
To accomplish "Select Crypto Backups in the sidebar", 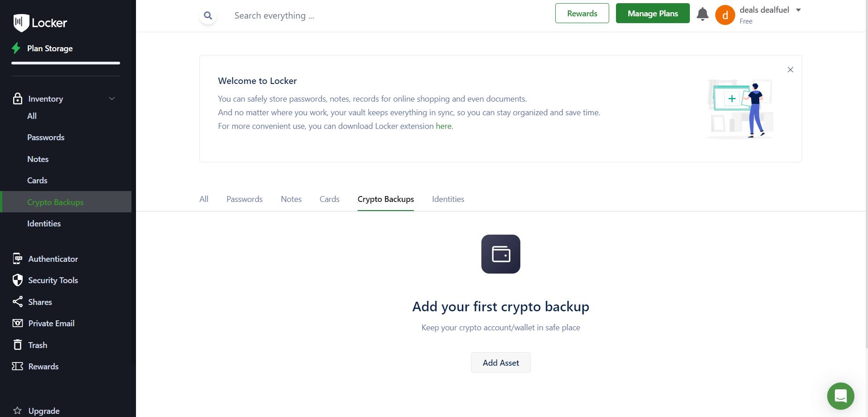I will [x=66, y=202].
